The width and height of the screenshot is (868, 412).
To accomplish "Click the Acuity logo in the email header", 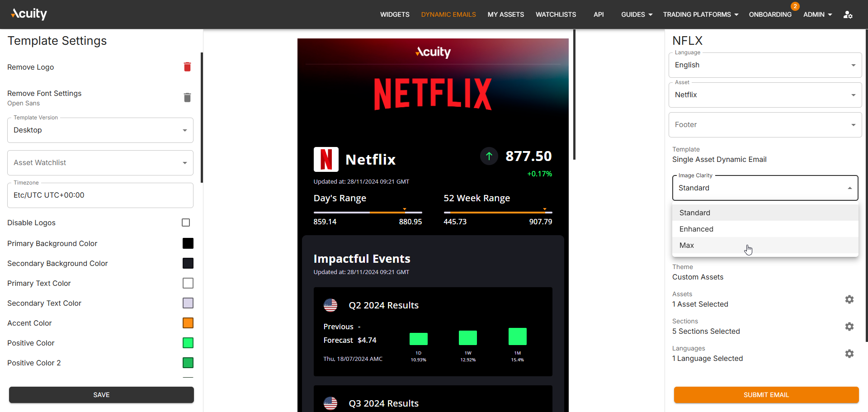I will (433, 52).
